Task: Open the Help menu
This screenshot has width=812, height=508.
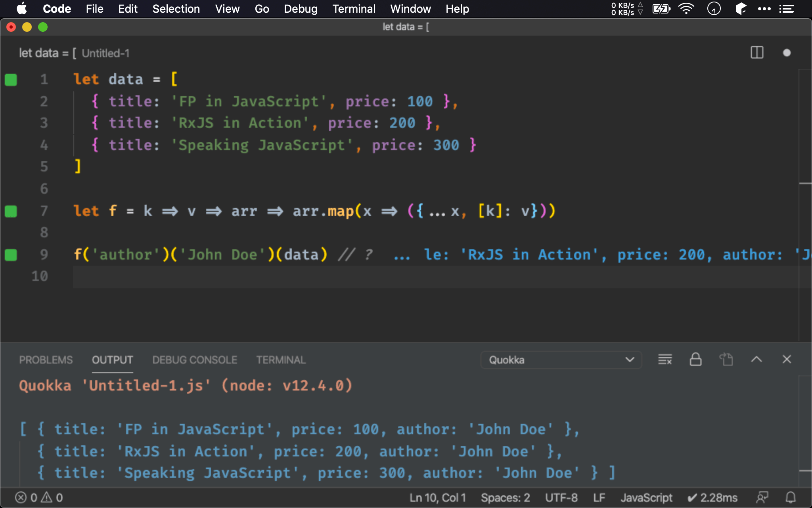Action: 457,8
